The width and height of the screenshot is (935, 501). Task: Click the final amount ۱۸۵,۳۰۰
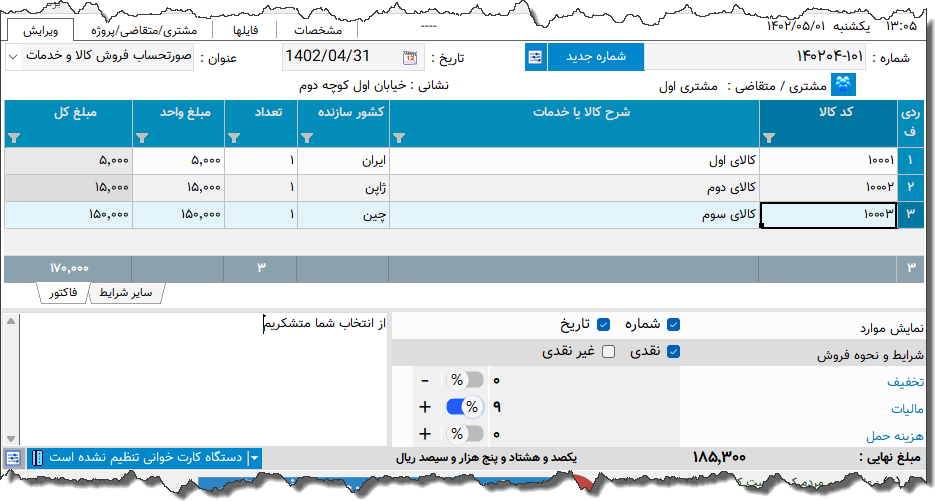click(719, 458)
